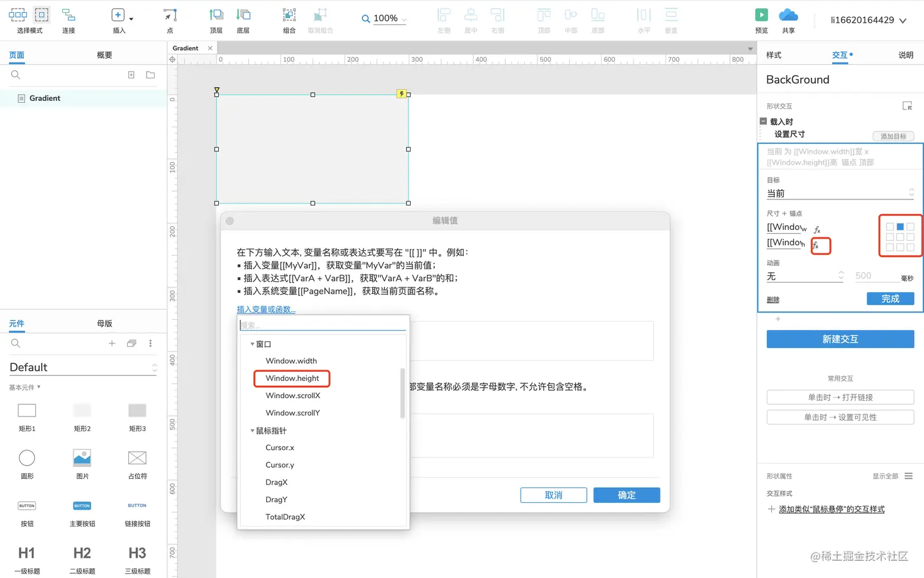Click the 取消组合 ungroup icon
The height and width of the screenshot is (578, 924).
[320, 15]
